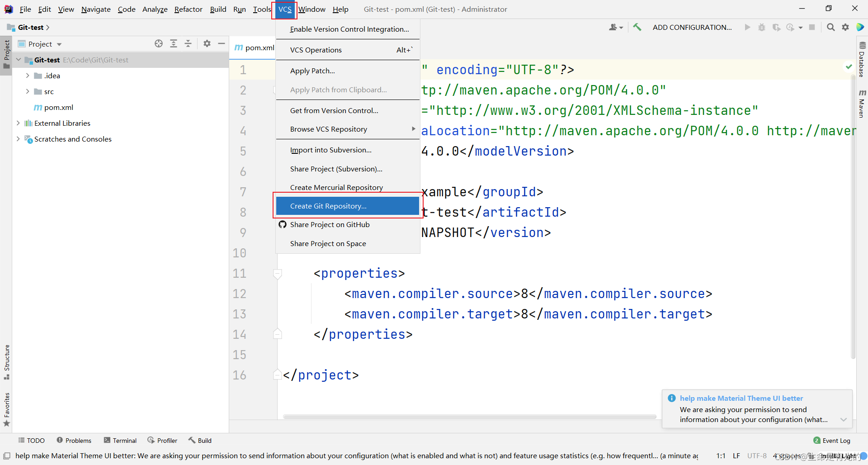Choose Apply Patch... menu item
The width and height of the screenshot is (868, 465).
348,71
